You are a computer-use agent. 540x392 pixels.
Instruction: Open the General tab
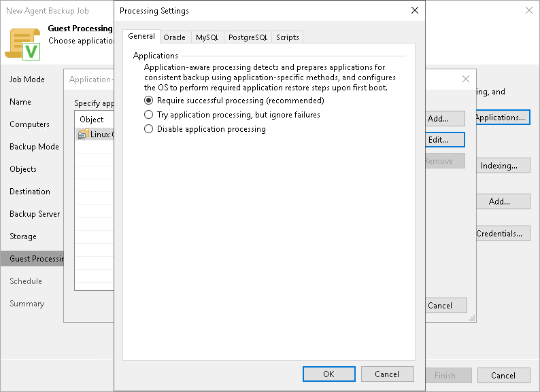tap(141, 36)
